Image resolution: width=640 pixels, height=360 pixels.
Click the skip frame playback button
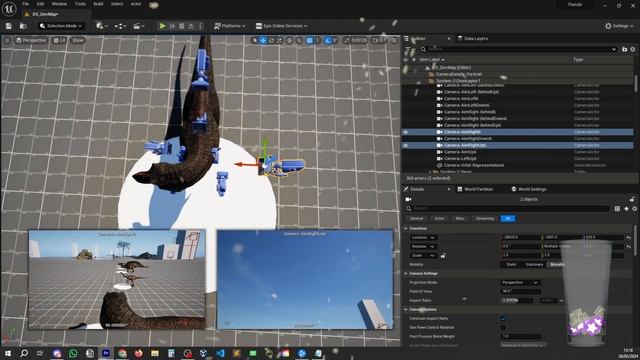[x=172, y=26]
